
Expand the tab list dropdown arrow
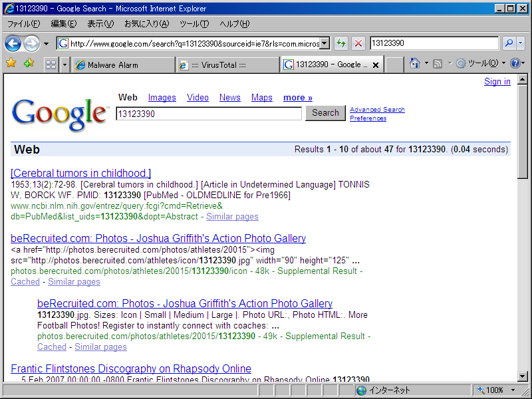[x=65, y=65]
